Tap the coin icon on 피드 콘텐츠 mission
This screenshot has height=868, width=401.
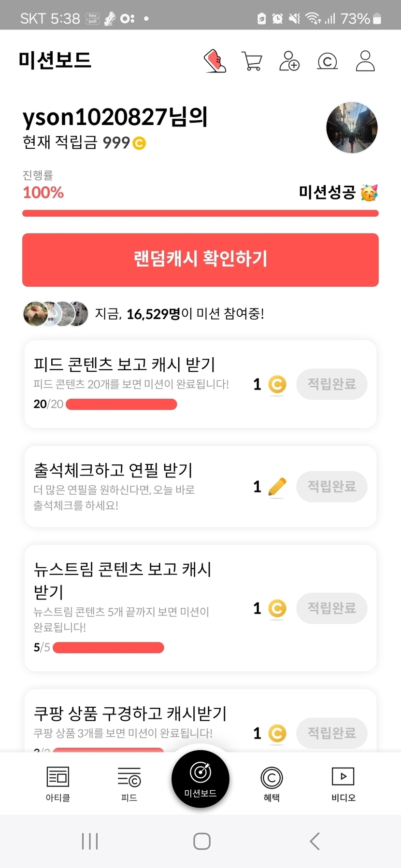277,385
